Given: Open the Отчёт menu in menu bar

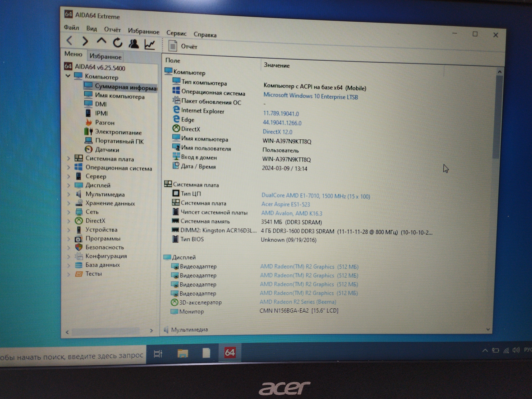Looking at the screenshot, I should [112, 29].
